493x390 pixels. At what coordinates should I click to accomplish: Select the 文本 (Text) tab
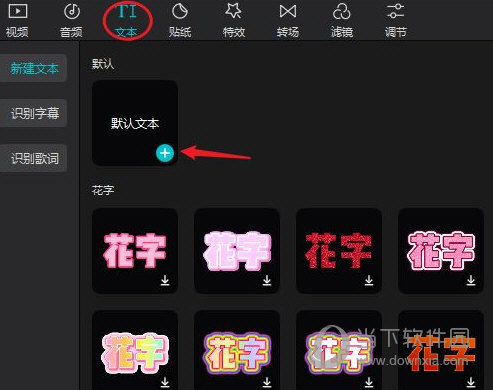(x=126, y=21)
